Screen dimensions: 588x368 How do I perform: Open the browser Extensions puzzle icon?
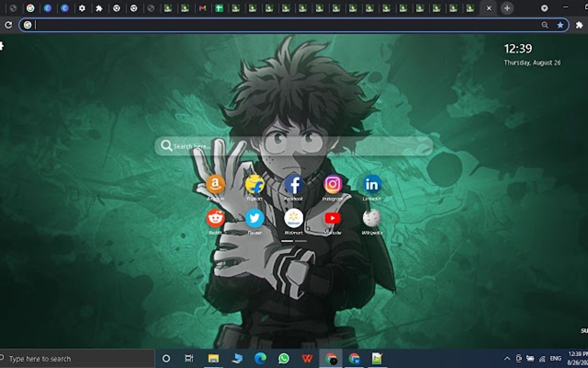click(x=580, y=25)
